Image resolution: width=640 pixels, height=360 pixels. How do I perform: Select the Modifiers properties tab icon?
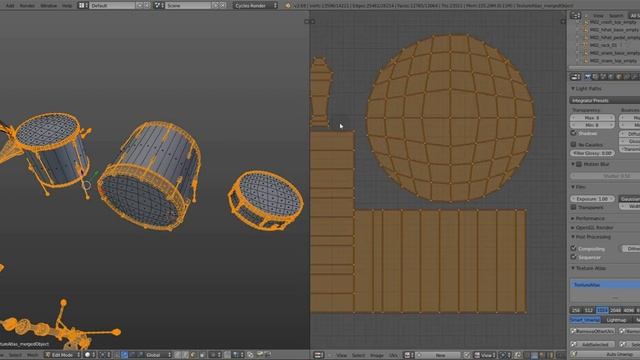click(634, 76)
